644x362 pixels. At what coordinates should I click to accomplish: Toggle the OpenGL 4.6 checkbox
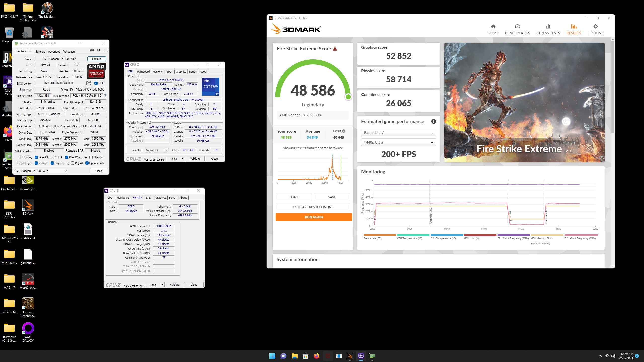87,163
